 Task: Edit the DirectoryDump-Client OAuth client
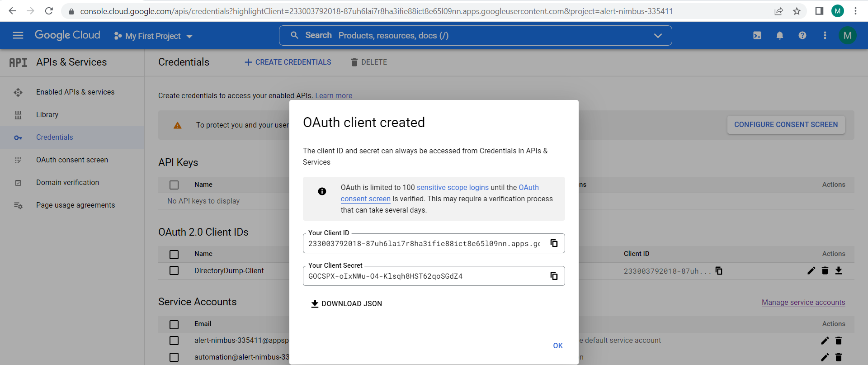pyautogui.click(x=811, y=270)
